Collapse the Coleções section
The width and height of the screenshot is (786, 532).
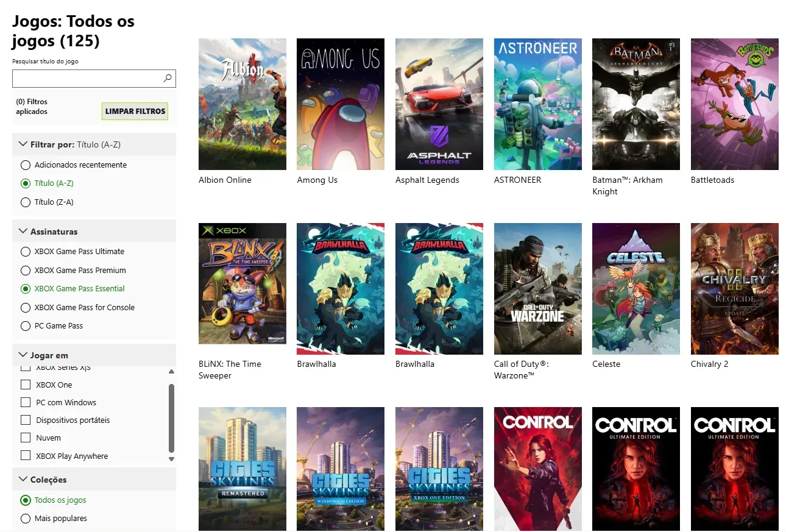coord(94,480)
